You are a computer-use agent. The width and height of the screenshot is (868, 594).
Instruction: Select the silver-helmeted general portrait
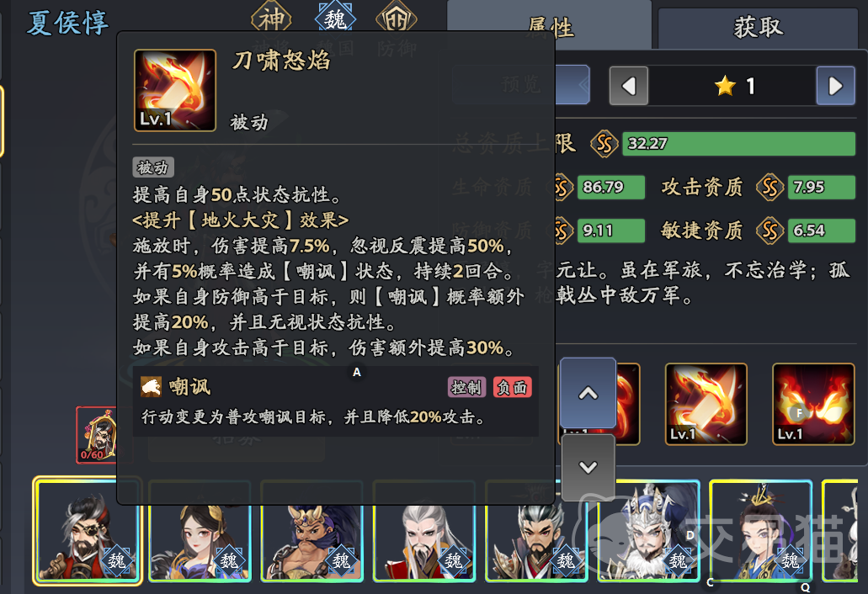(x=649, y=530)
